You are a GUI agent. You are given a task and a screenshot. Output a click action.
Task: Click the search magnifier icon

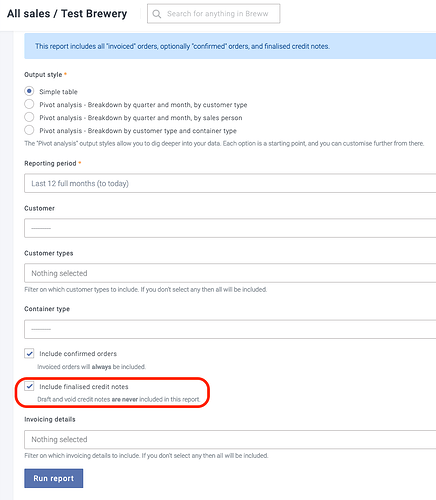click(156, 14)
